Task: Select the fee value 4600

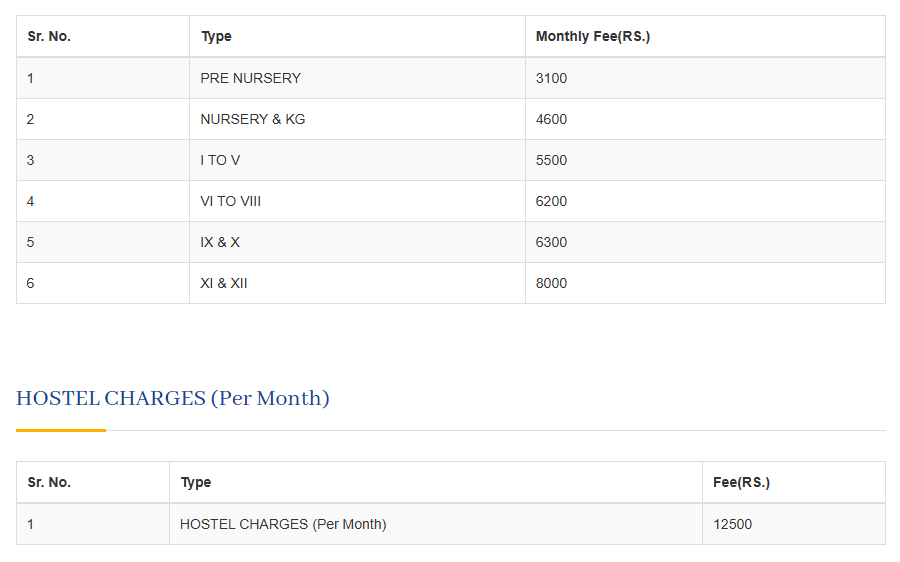Action: pos(551,119)
